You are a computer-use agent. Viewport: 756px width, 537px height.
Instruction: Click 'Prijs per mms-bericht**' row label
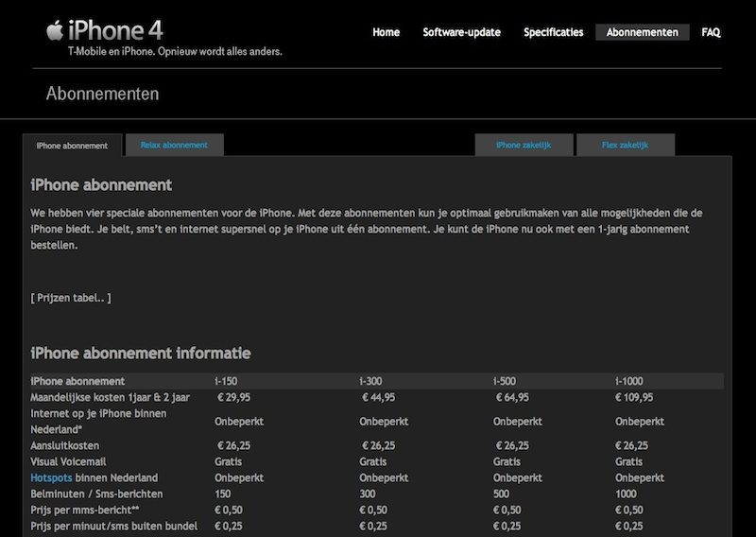click(85, 510)
